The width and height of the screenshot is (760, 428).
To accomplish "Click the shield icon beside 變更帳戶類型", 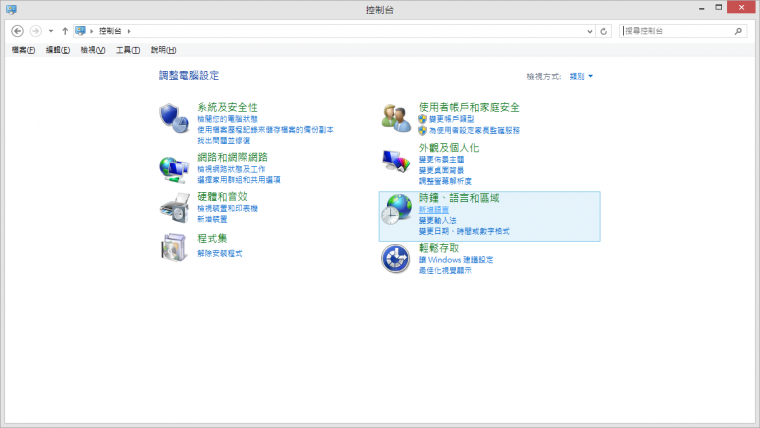I will (x=423, y=119).
